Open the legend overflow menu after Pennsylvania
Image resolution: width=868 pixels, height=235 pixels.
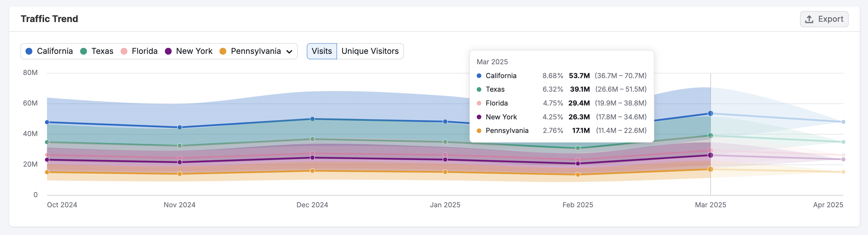pyautogui.click(x=289, y=52)
